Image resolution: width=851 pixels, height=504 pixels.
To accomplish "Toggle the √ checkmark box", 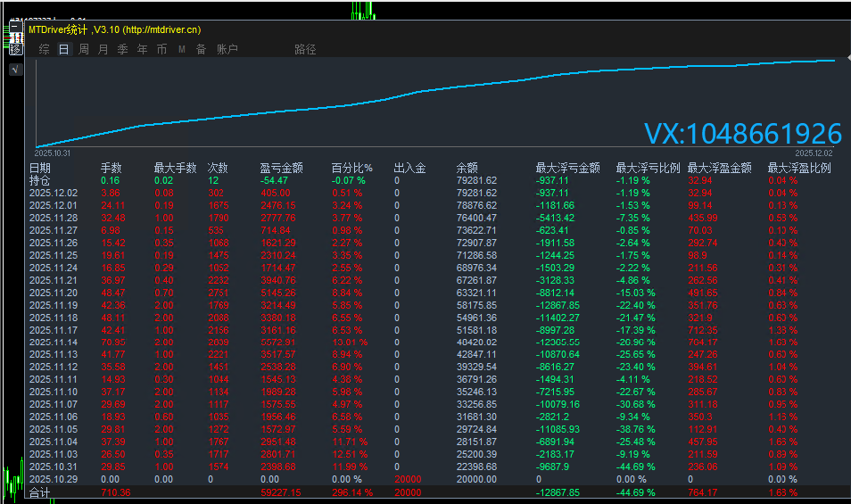I will tap(15, 70).
